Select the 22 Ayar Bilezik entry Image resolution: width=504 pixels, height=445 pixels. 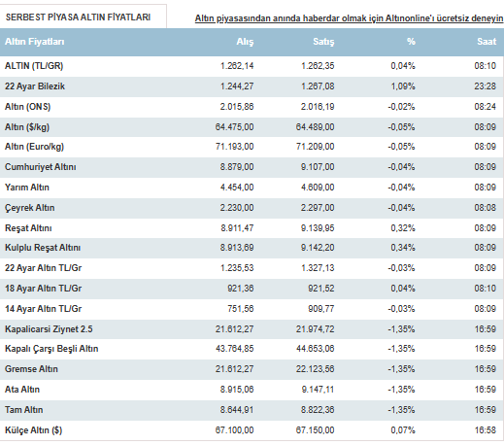pos(35,86)
